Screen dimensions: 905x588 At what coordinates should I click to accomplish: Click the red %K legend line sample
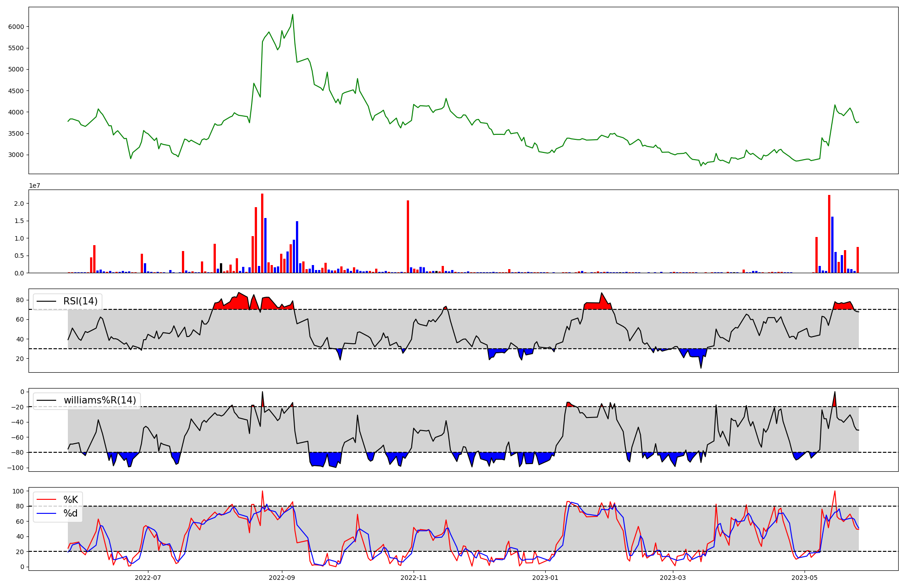coord(46,500)
